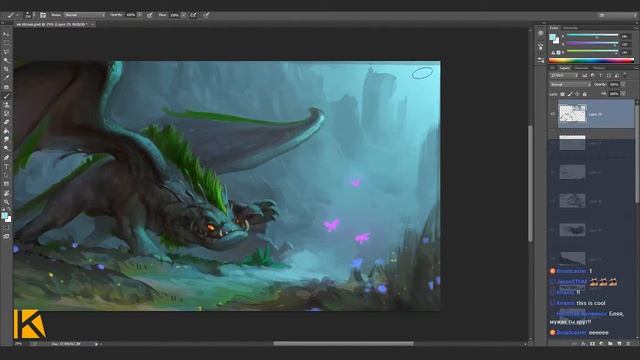Image resolution: width=640 pixels, height=360 pixels.
Task: Adjust the red (R) color slider
Action: click(592, 36)
